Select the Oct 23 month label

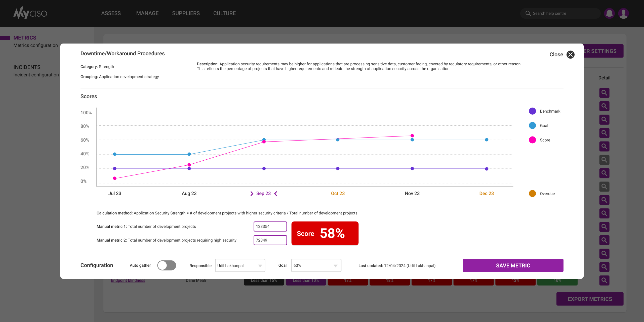point(338,193)
